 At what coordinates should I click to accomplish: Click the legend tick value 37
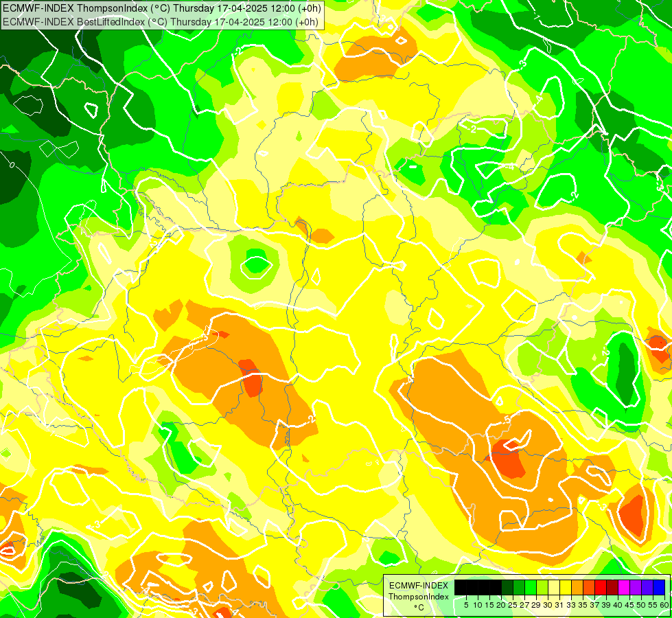tap(595, 605)
